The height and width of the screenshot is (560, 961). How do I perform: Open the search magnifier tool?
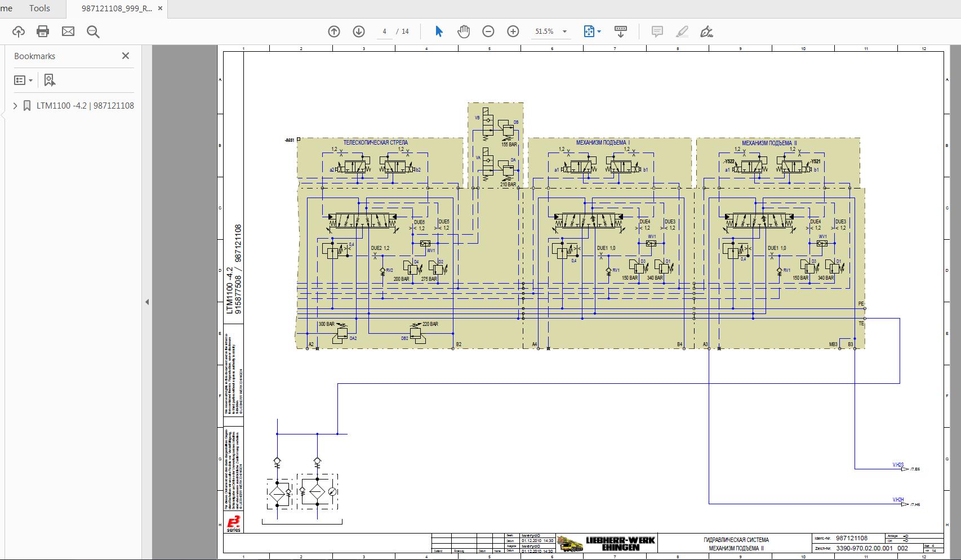click(x=94, y=32)
